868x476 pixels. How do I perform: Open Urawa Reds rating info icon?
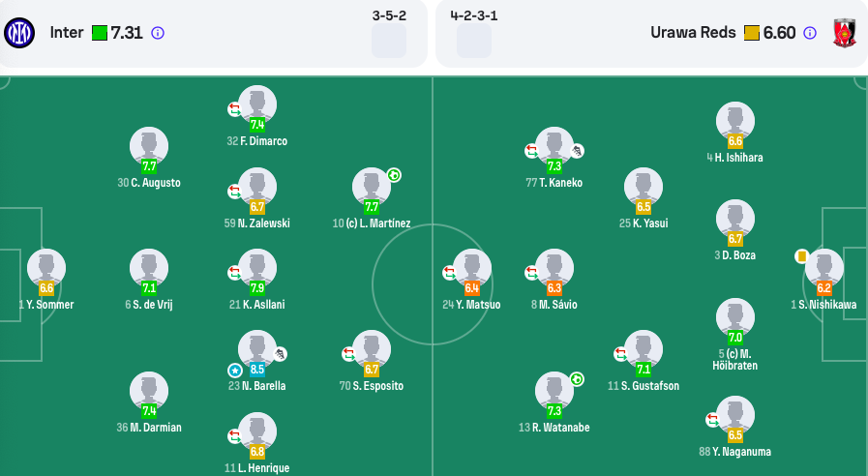[x=810, y=33]
